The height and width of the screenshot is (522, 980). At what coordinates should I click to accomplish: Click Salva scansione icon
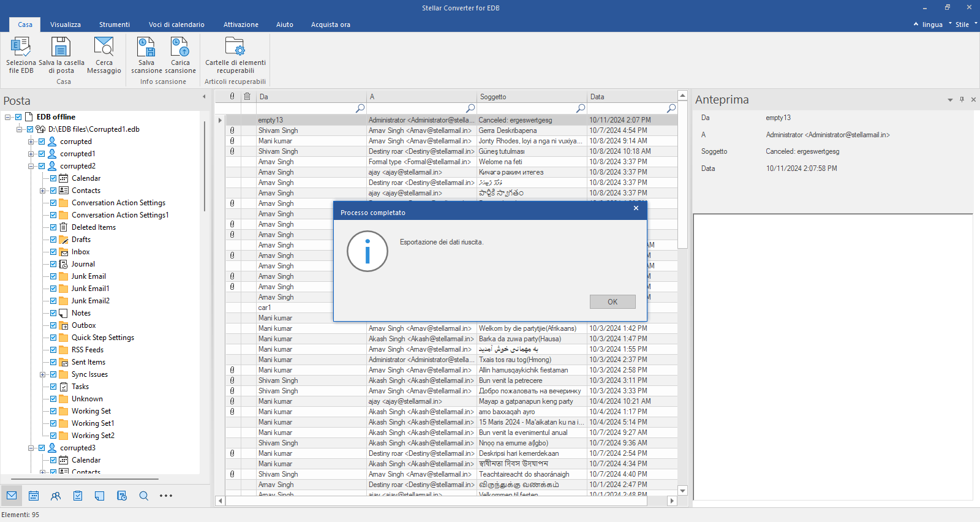tap(146, 47)
